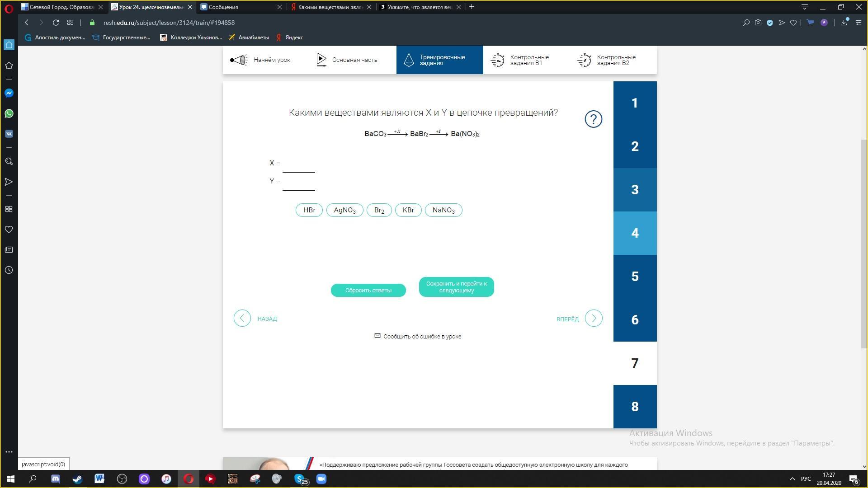868x488 pixels.
Task: Expand the system tray hidden icons arrow
Action: 792,479
